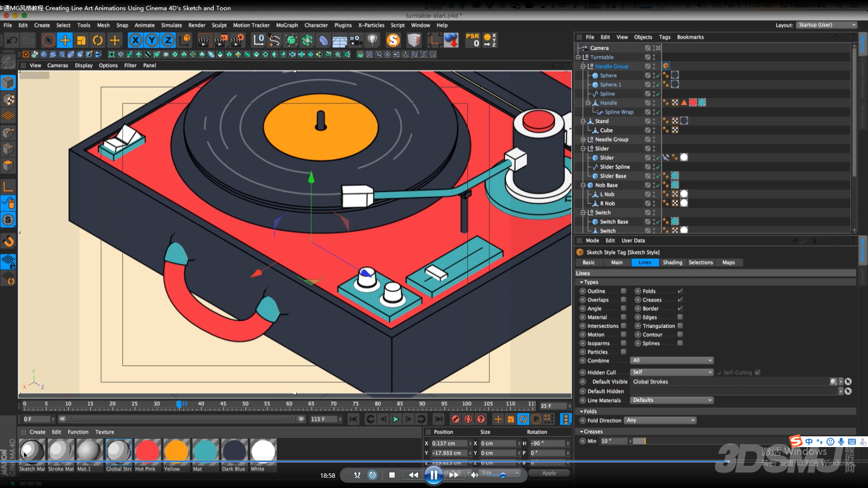Viewport: 868px width, 488px height.
Task: Select the Dark Blue material swatch
Action: [x=234, y=452]
